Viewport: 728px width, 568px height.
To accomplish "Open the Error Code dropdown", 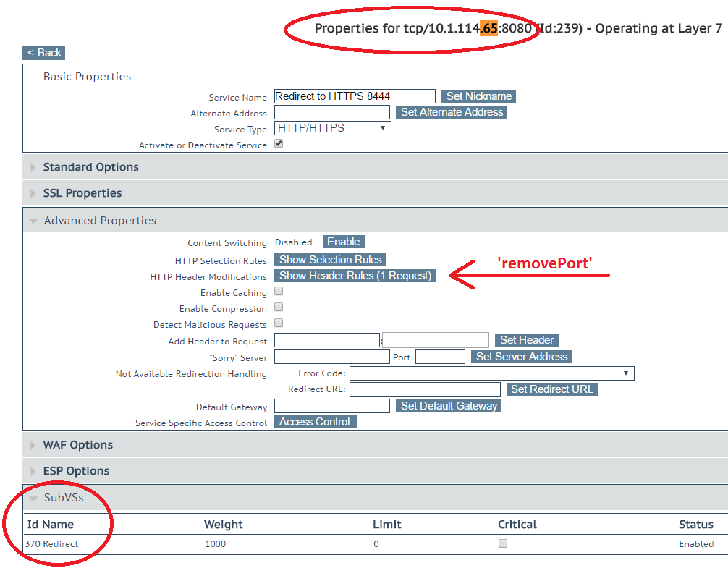I will (491, 373).
